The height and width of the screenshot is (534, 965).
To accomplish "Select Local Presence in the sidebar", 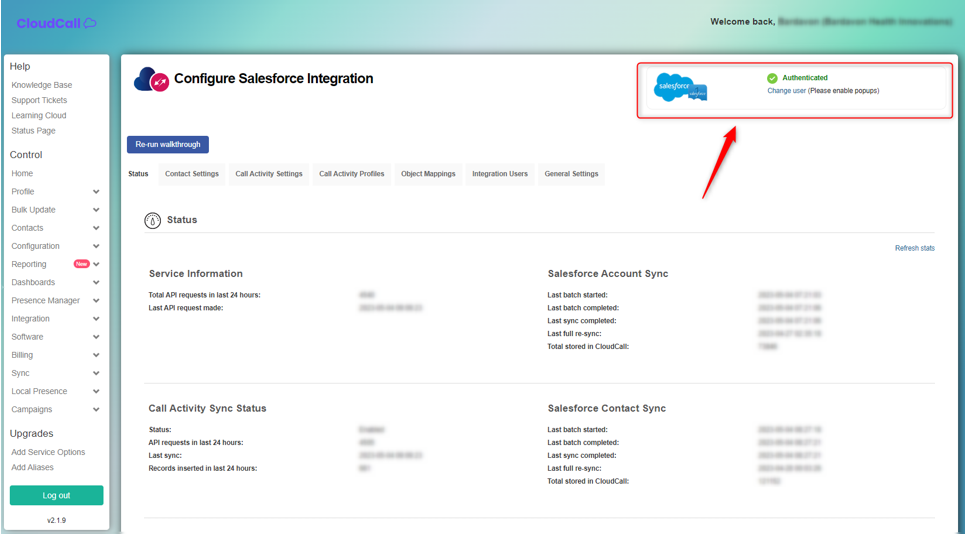I will click(39, 391).
